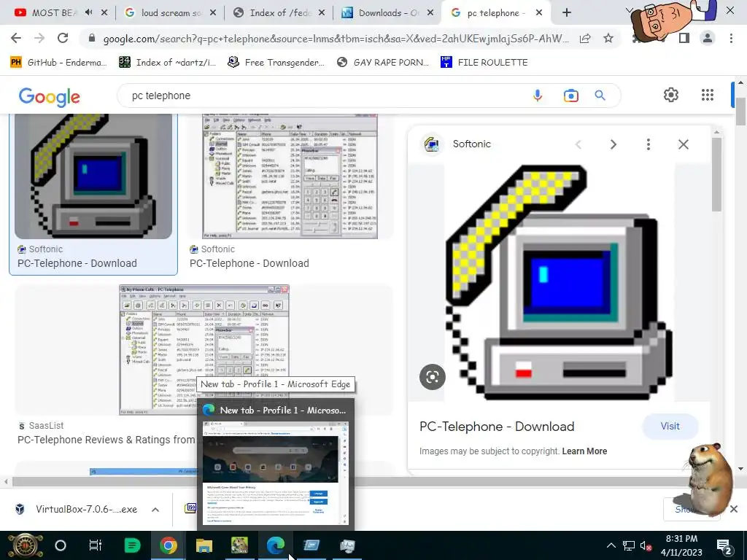Click the preview panel's scrollbar

tap(716, 174)
